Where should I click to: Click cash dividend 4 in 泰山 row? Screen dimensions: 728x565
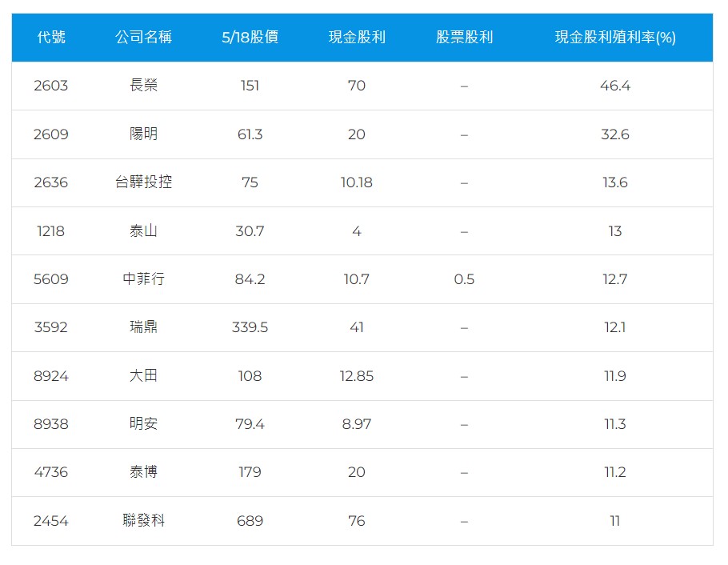tap(357, 231)
